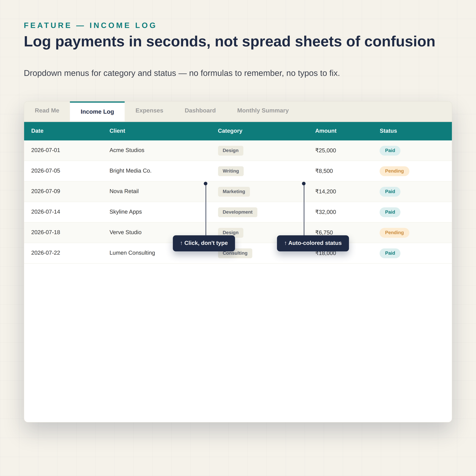Click the Paid status for Acme Studios
The image size is (476, 476).
point(390,151)
